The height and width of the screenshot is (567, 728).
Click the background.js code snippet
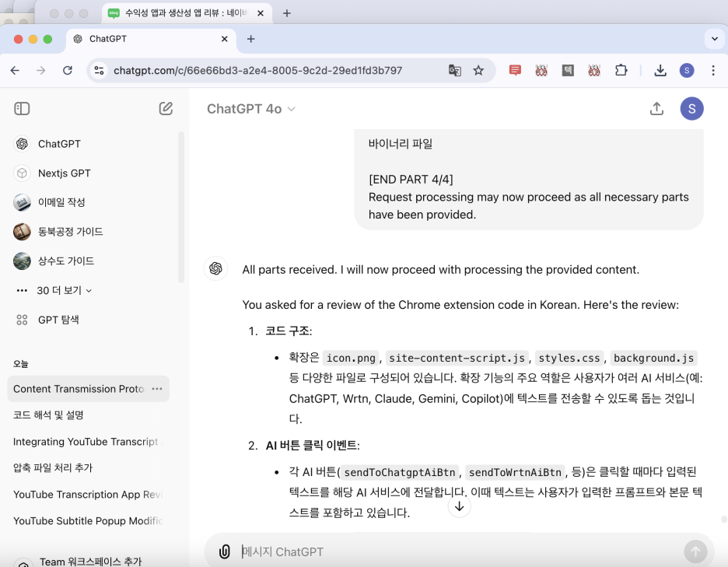coord(653,358)
